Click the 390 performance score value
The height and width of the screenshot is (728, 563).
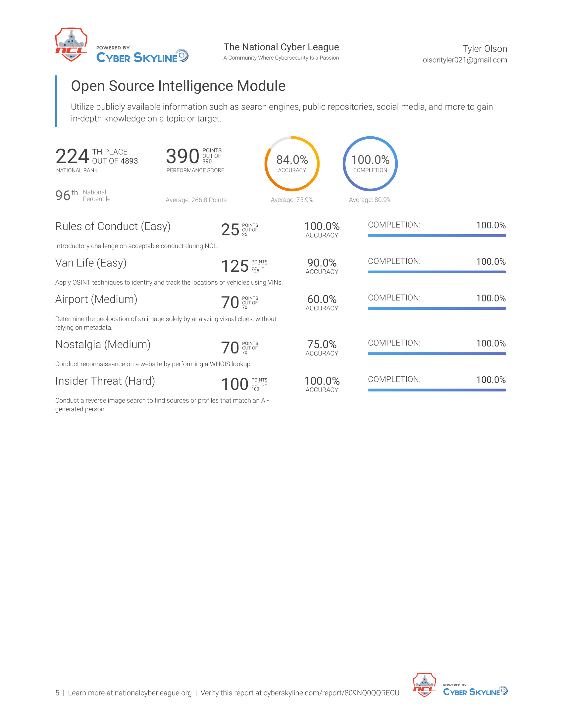182,156
